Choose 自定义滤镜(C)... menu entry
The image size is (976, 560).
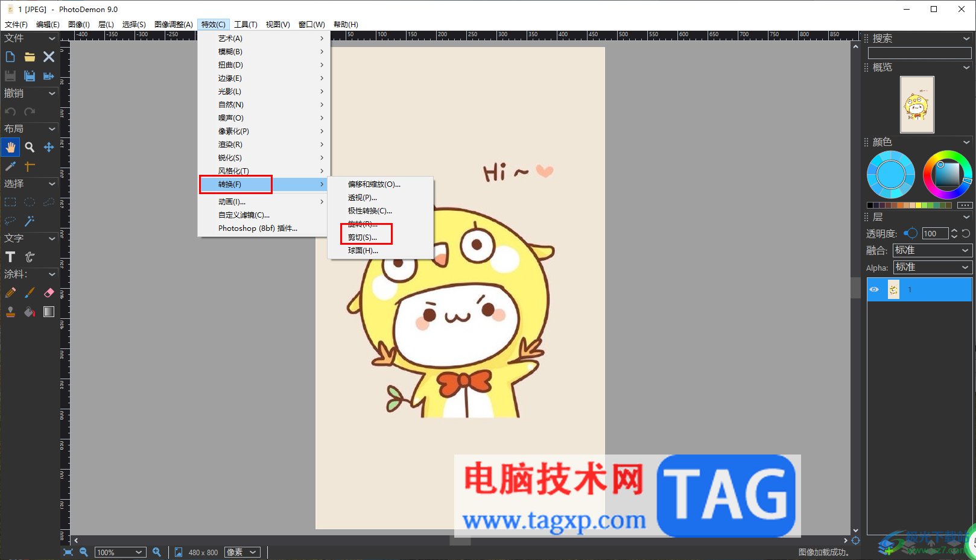[x=264, y=215]
